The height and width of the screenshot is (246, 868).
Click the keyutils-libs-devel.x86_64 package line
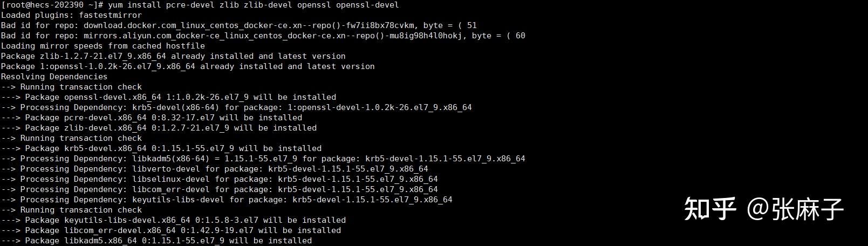coord(173,220)
